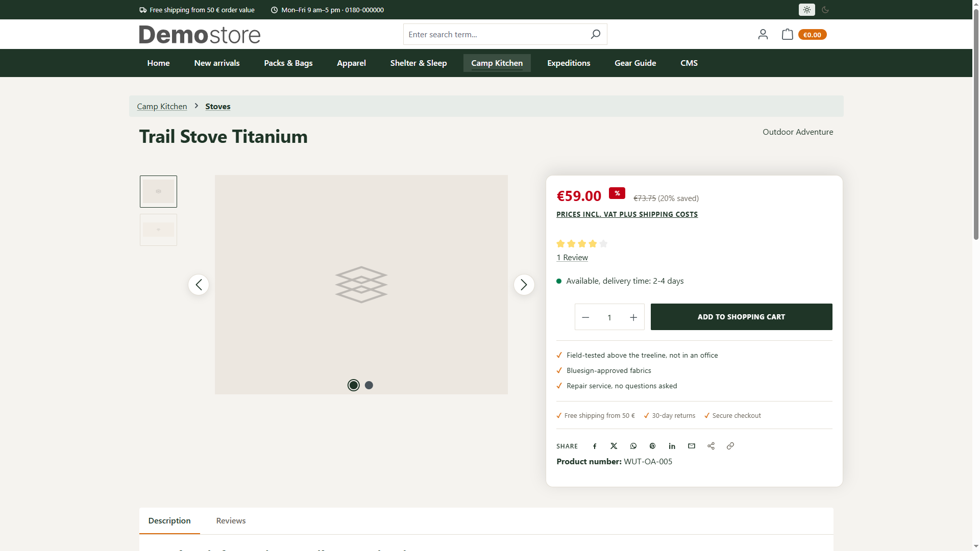The height and width of the screenshot is (551, 980).
Task: Share product on LinkedIn
Action: point(672,446)
